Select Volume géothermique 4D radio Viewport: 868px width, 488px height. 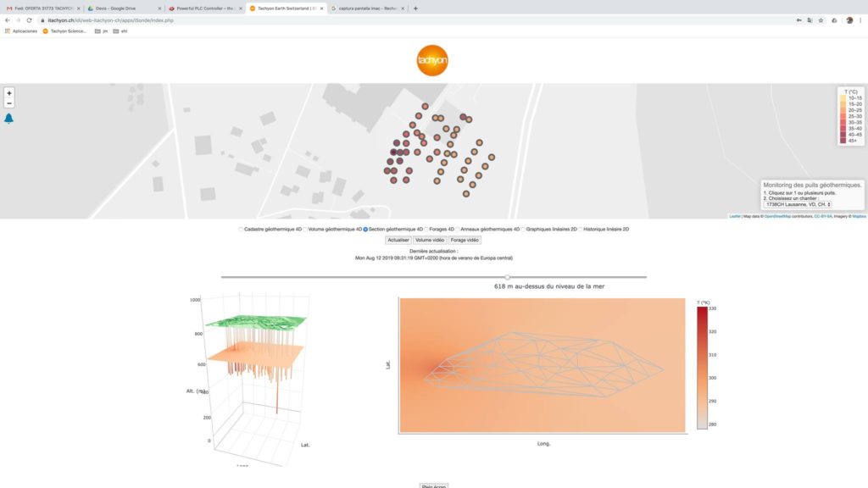click(x=305, y=229)
